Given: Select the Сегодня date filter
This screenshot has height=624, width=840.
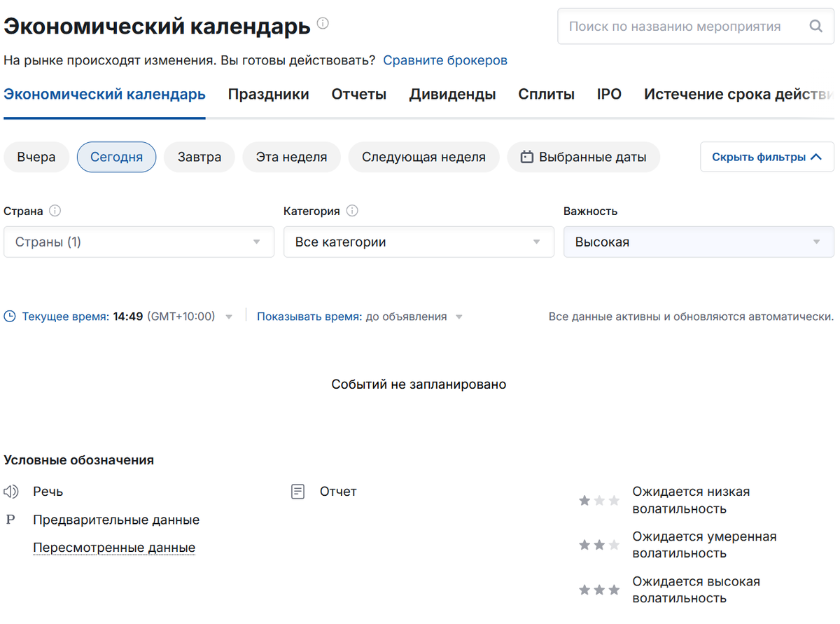Looking at the screenshot, I should coord(116,157).
